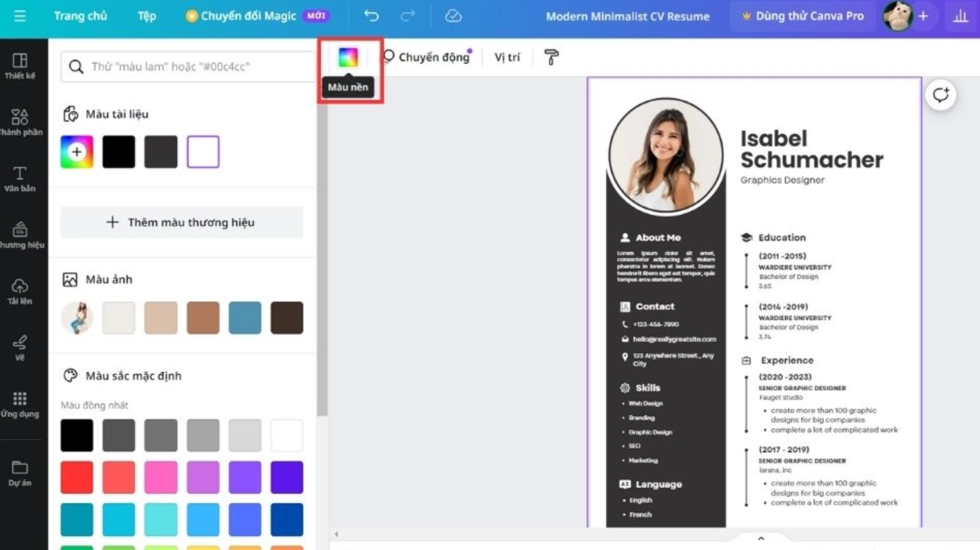Screen dimensions: 980x550
Task: Select the copy style paint roller tool
Action: [x=550, y=57]
